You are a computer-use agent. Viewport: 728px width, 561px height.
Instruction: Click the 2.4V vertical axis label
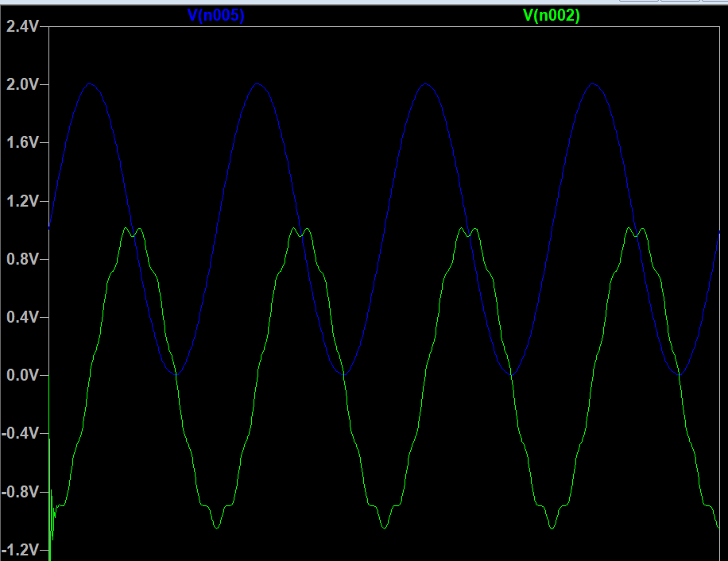22,27
